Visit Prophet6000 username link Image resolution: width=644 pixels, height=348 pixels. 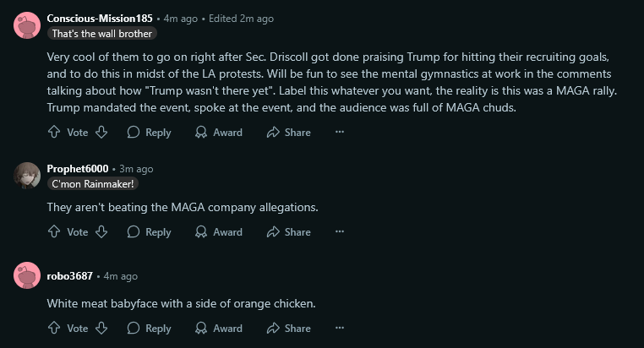click(x=77, y=169)
